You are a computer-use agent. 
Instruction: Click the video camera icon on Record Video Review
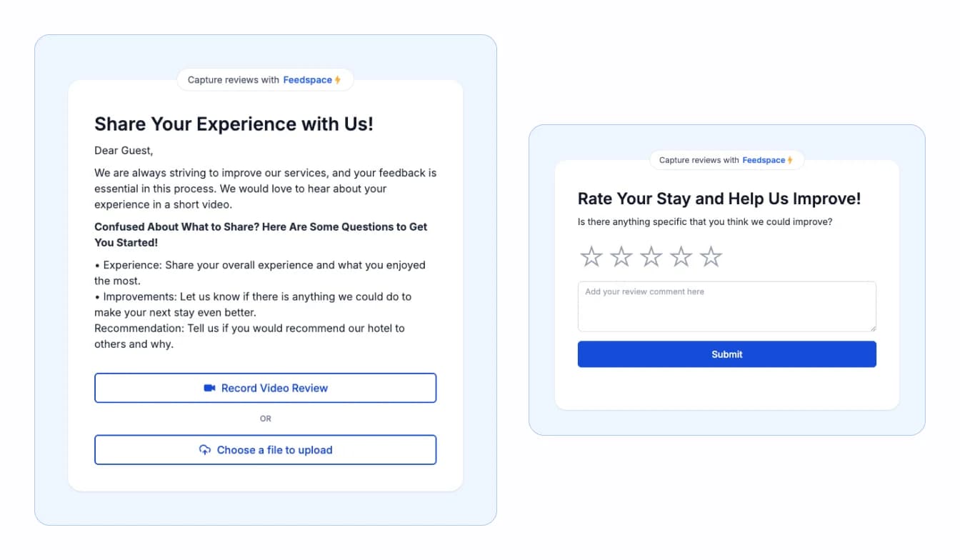click(x=209, y=388)
